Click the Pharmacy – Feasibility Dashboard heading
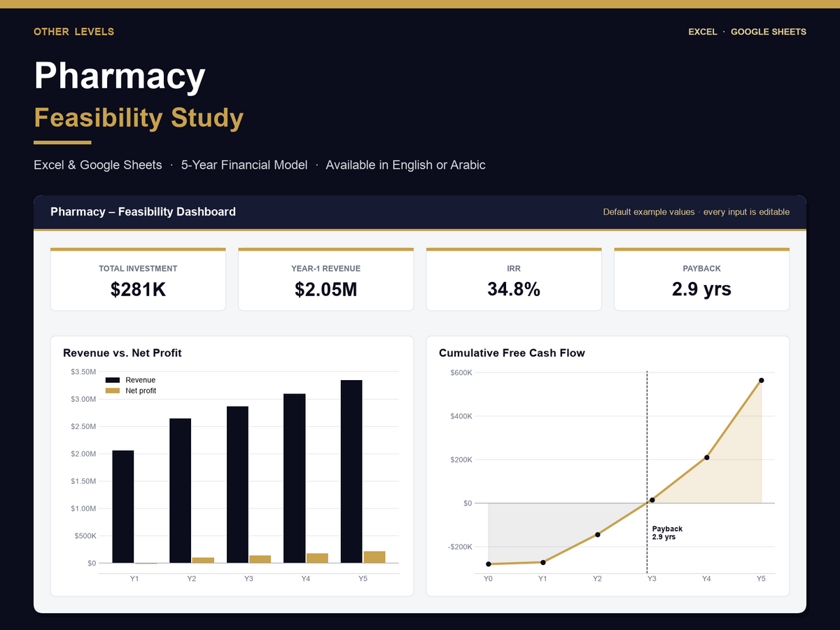 tap(143, 211)
